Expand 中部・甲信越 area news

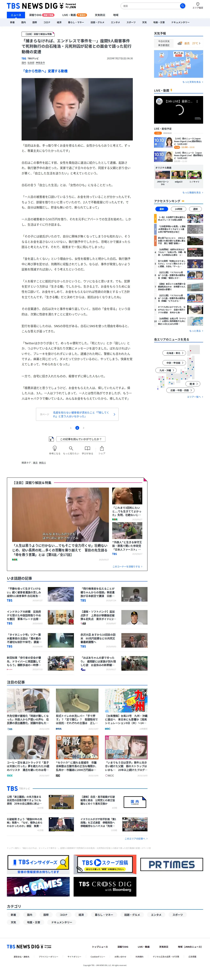(175, 363)
